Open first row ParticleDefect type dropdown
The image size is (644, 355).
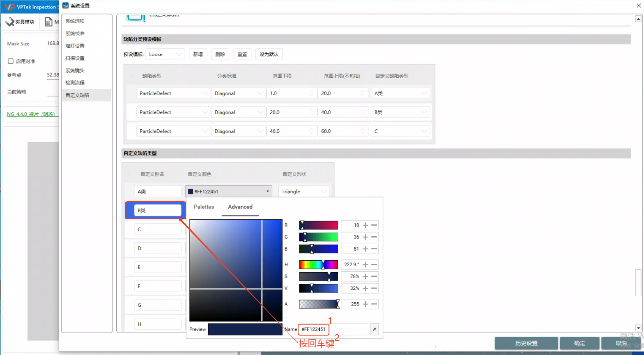[173, 93]
